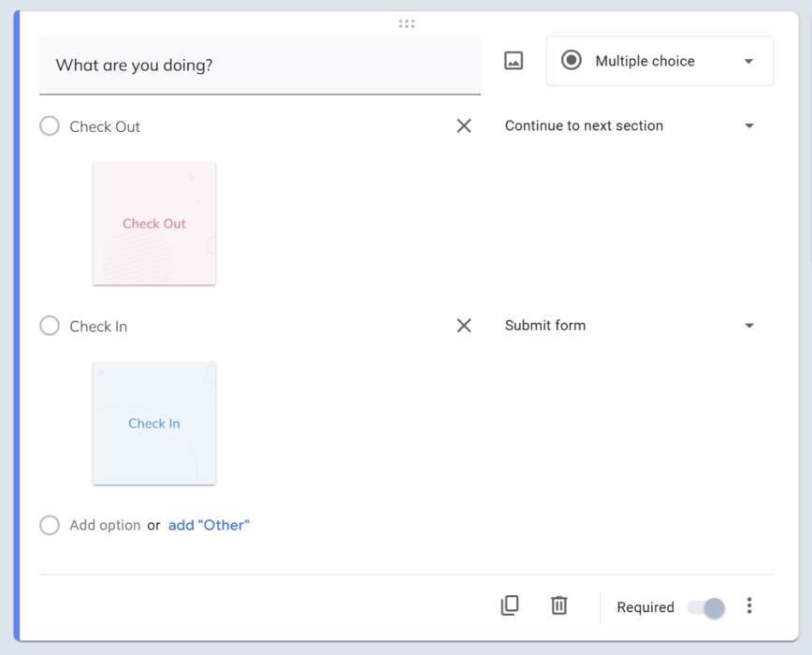This screenshot has width=812, height=655.
Task: Duplicate this question using the copy icon
Action: point(510,605)
